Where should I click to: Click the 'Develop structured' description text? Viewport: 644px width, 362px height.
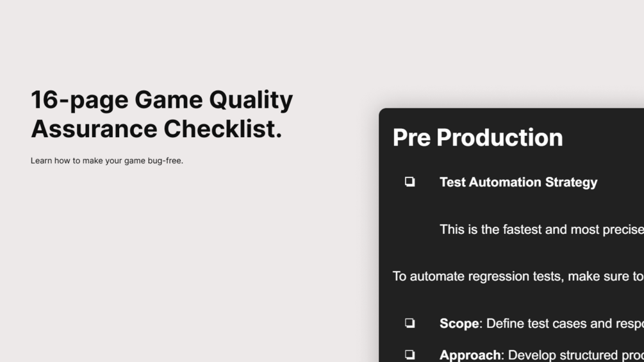(576, 355)
